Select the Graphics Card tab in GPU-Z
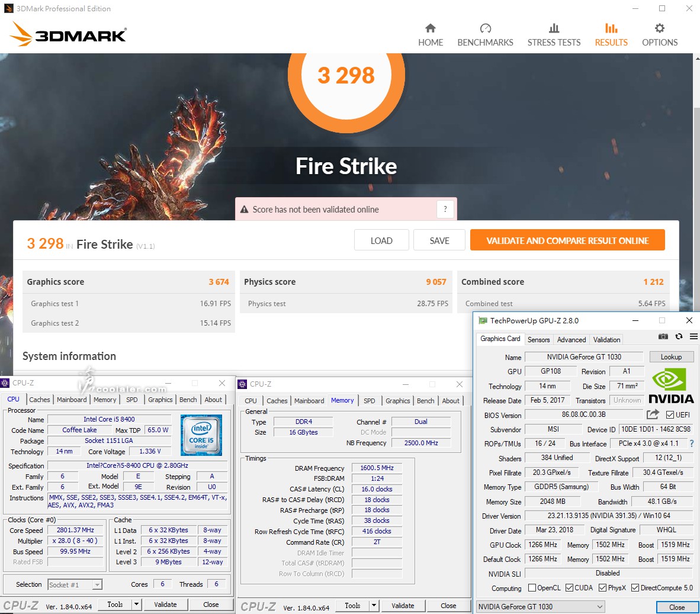Screen dimensions: 700x614 pos(500,339)
